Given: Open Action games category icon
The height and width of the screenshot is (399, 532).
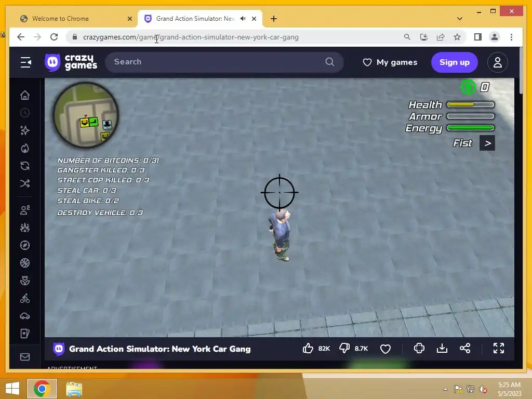Looking at the screenshot, I should tap(25, 228).
